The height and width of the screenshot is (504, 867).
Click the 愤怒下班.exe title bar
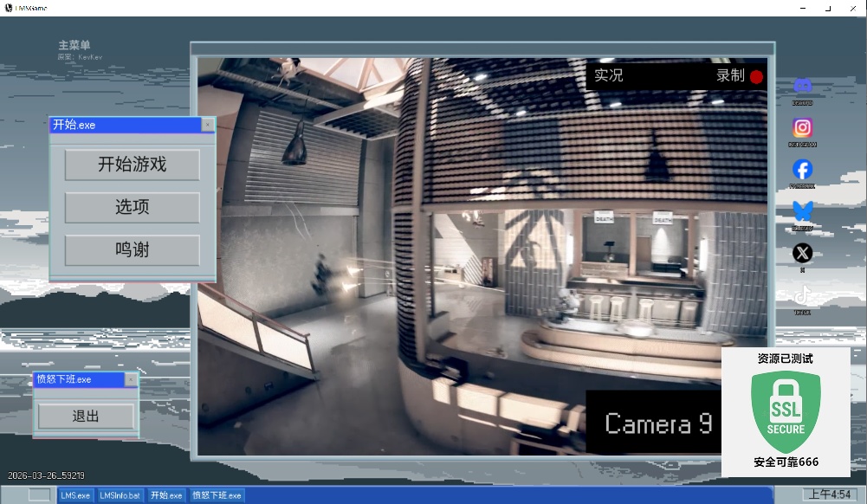pyautogui.click(x=79, y=379)
